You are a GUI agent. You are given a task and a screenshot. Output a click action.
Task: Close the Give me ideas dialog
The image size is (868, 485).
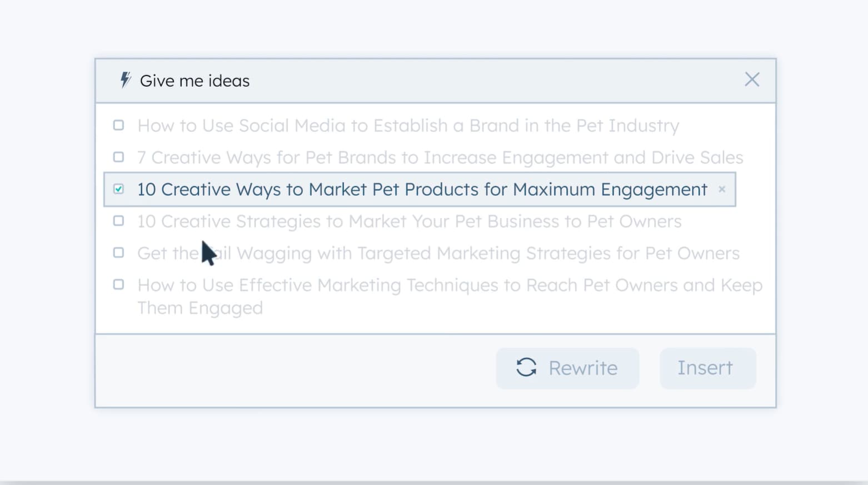click(x=752, y=80)
